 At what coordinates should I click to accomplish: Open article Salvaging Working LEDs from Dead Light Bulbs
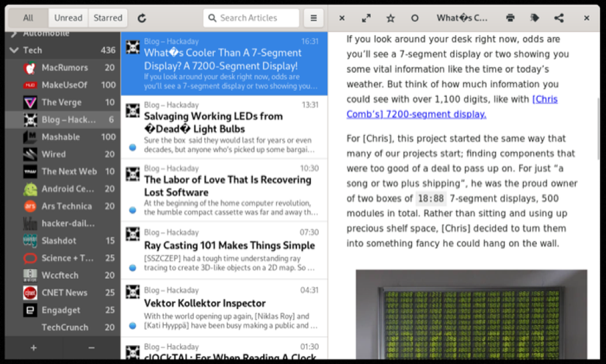click(x=224, y=127)
